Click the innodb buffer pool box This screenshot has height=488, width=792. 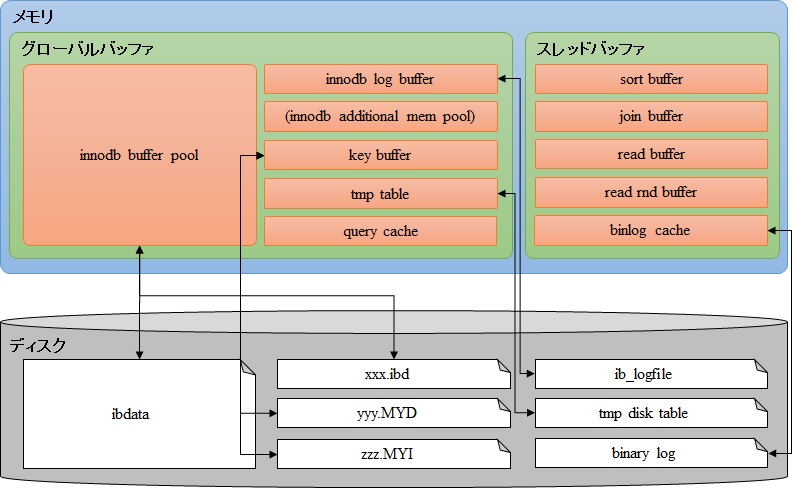tap(139, 155)
